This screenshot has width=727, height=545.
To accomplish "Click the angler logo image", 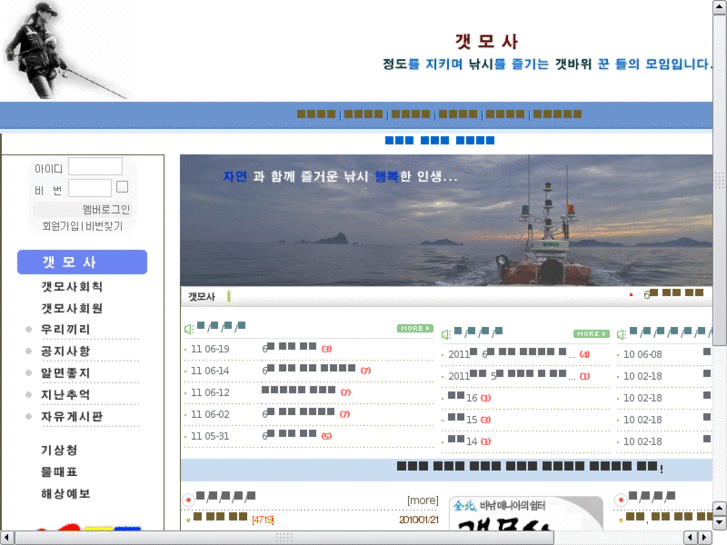I will click(65, 50).
